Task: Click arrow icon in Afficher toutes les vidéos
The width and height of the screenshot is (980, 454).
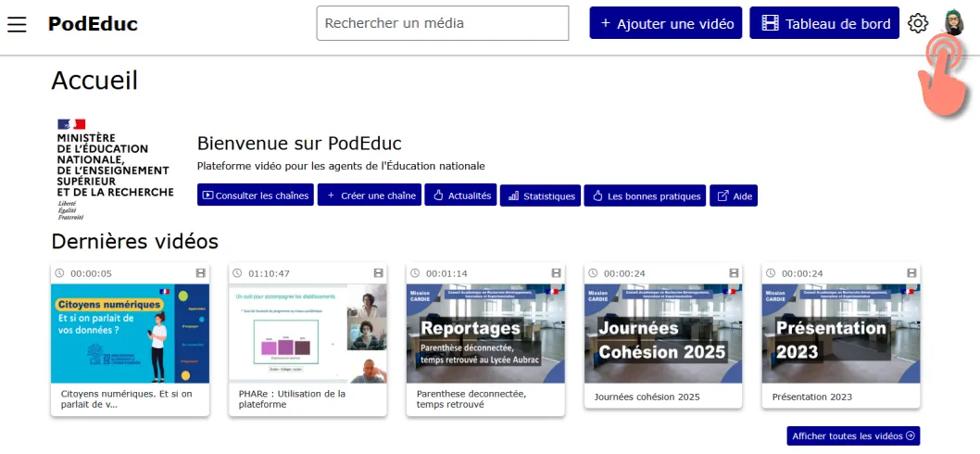Action: pos(910,435)
